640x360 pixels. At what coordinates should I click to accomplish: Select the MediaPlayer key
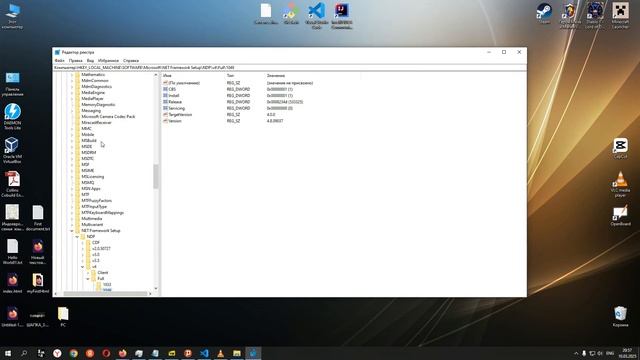[x=92, y=98]
